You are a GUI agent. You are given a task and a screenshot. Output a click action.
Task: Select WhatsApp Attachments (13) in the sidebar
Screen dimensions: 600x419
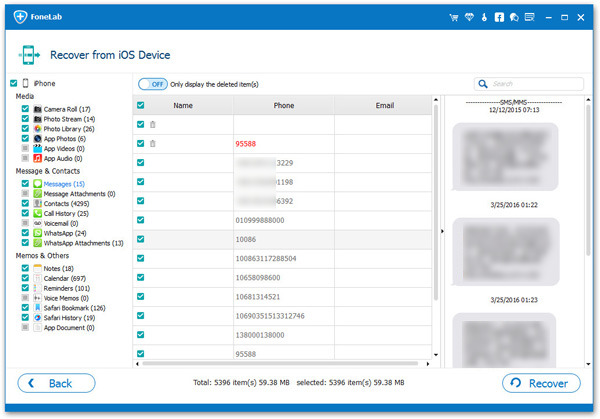click(x=83, y=243)
